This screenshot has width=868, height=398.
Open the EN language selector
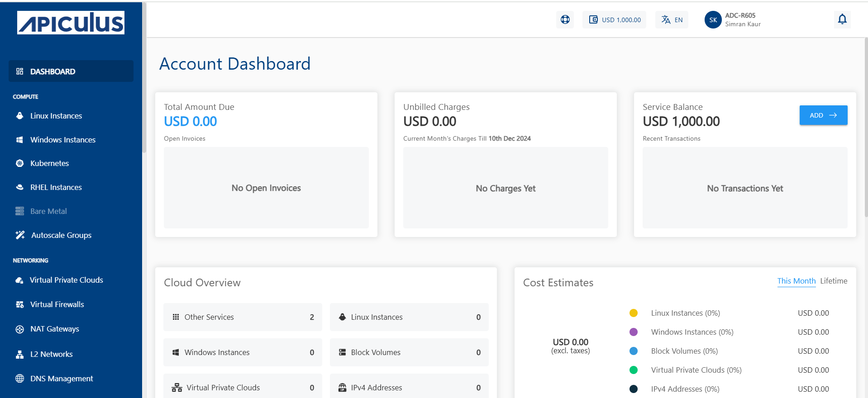pyautogui.click(x=672, y=20)
